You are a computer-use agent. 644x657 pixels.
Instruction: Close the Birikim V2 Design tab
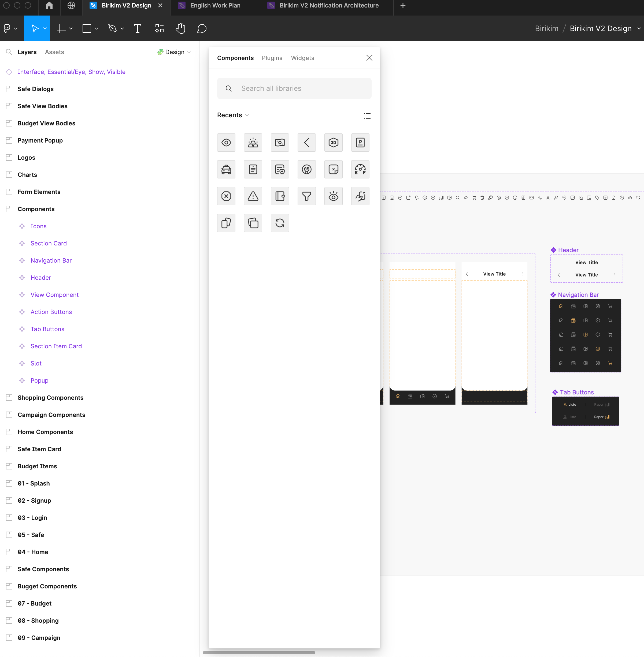click(x=160, y=5)
